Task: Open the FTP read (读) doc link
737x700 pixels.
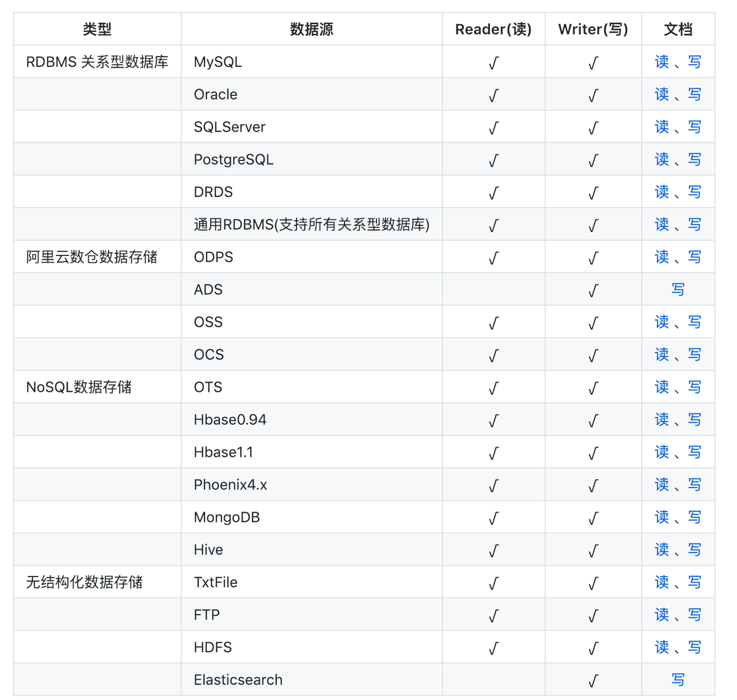Action: tap(661, 615)
